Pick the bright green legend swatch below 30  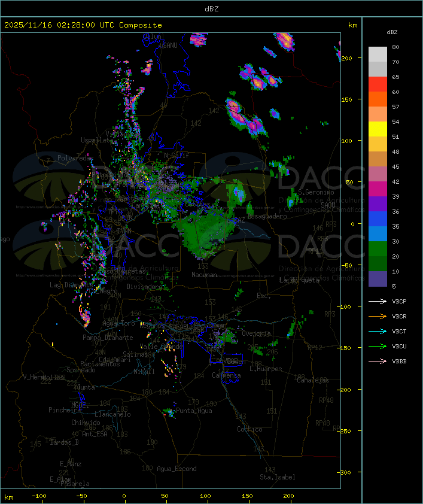click(378, 249)
